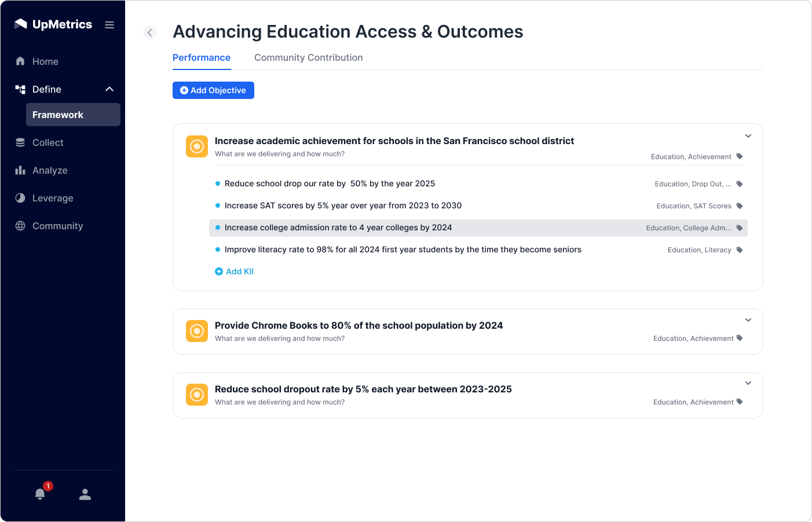The image size is (812, 522).
Task: Open the user profile icon
Action: click(85, 494)
